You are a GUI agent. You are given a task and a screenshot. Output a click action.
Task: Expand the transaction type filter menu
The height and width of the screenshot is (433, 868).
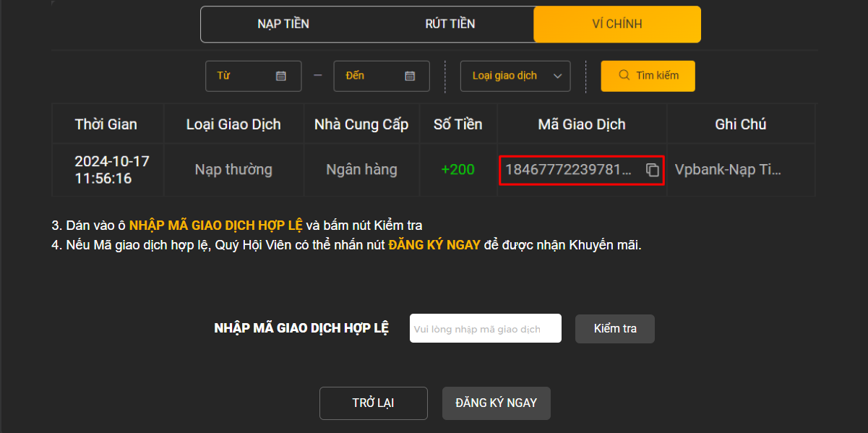coord(515,75)
